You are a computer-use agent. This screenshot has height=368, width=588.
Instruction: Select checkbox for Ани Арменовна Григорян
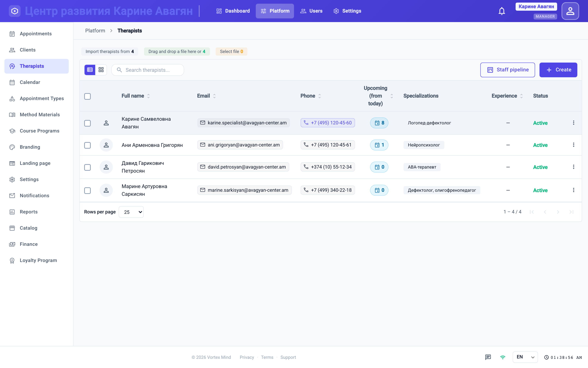click(x=87, y=145)
